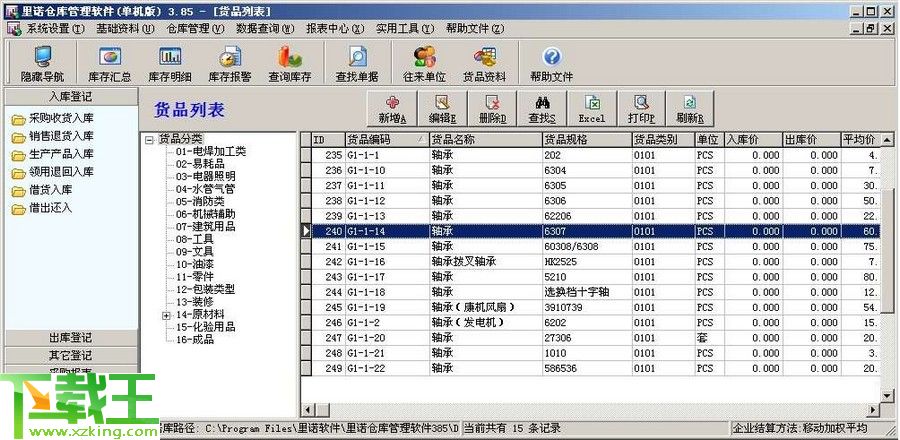Select 12-包装类型 category
900x440 pixels.
click(205, 290)
